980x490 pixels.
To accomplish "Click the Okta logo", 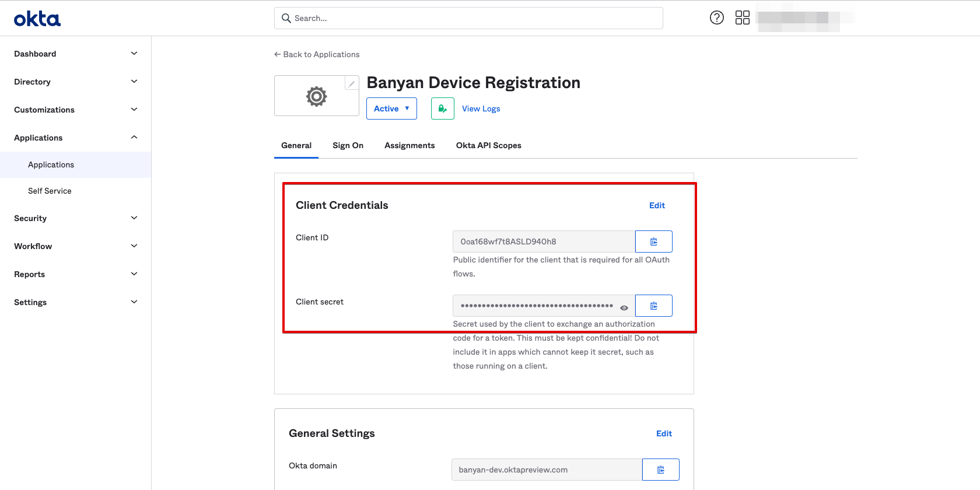I will click(37, 19).
